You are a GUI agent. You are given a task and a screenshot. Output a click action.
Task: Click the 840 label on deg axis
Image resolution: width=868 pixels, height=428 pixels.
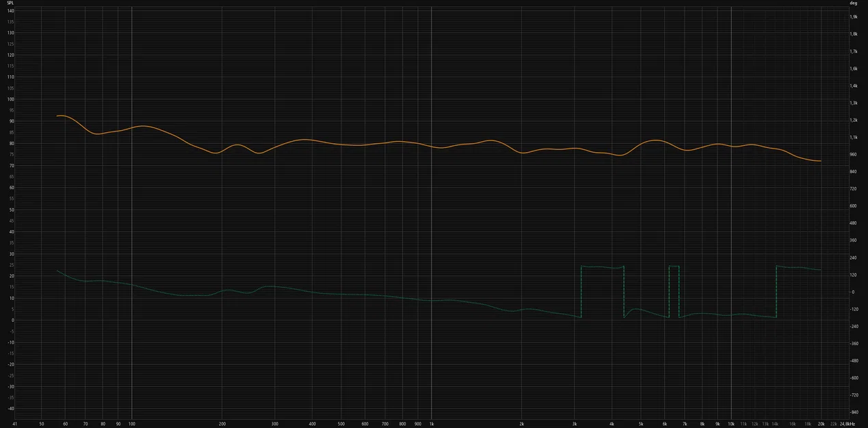[x=853, y=171]
